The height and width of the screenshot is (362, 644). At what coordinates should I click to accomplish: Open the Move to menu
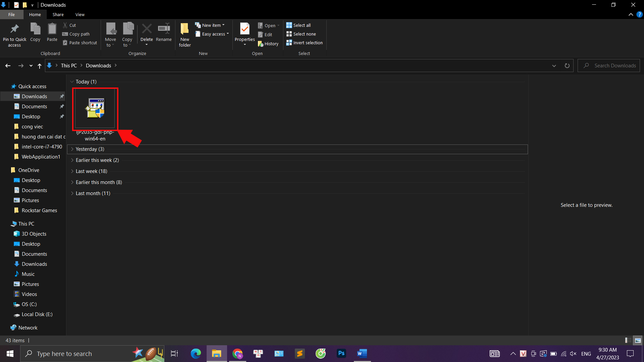(x=110, y=35)
